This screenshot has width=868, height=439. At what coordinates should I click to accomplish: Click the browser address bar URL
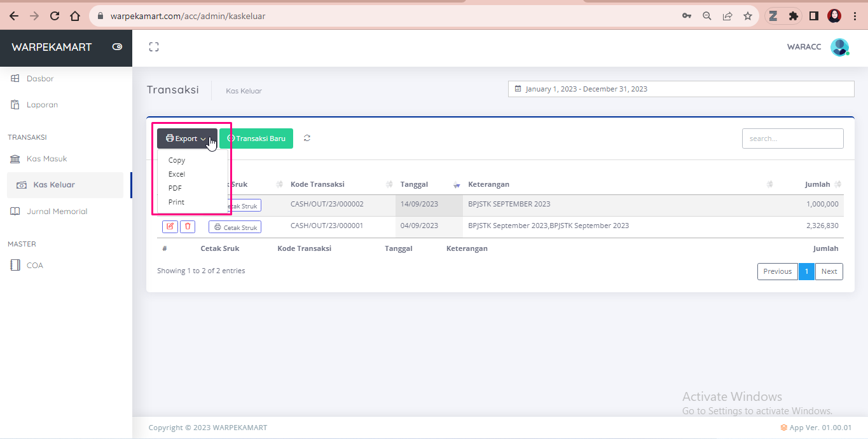188,16
